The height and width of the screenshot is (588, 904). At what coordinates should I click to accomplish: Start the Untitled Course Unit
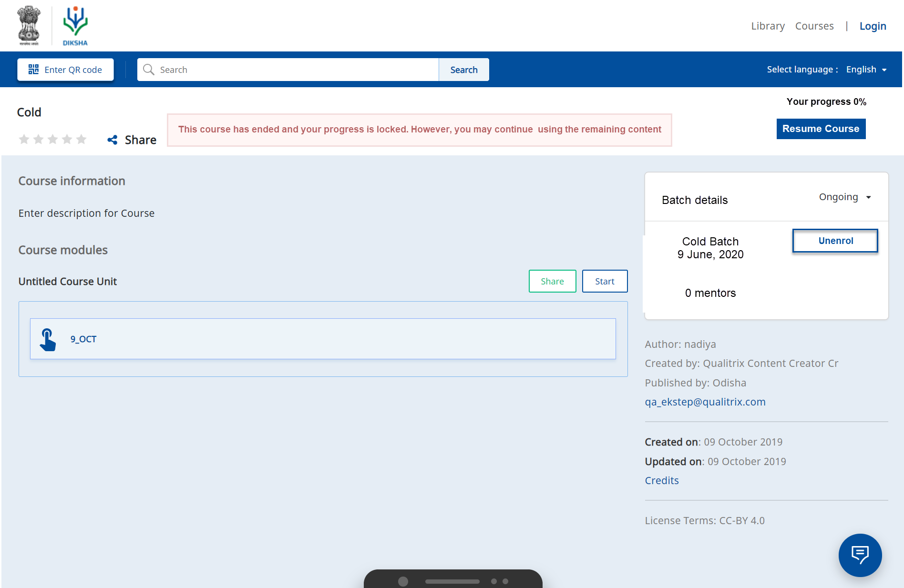click(x=605, y=281)
